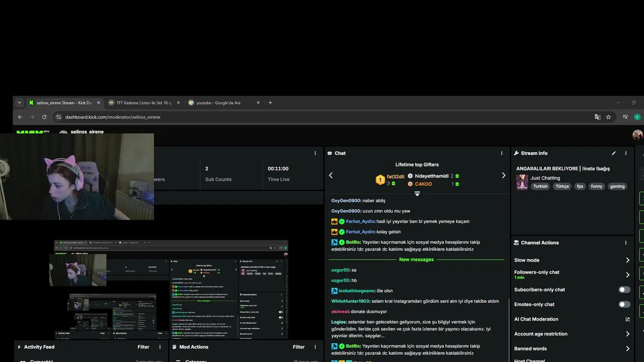The height and width of the screenshot is (362, 644).
Task: Open the Activity Feed Filter
Action: (143, 347)
